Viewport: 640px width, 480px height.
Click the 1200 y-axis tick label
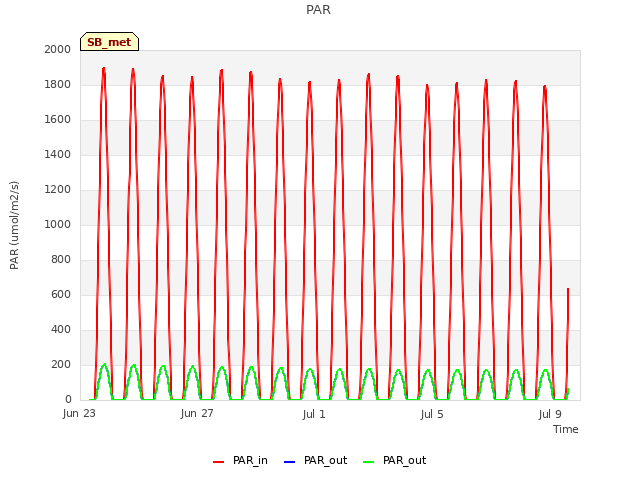pos(58,189)
